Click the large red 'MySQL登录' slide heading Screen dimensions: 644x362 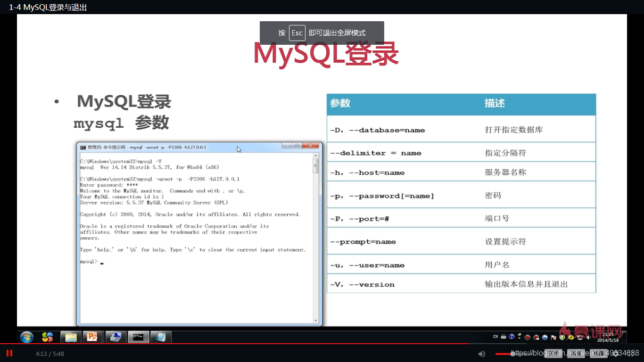point(326,54)
